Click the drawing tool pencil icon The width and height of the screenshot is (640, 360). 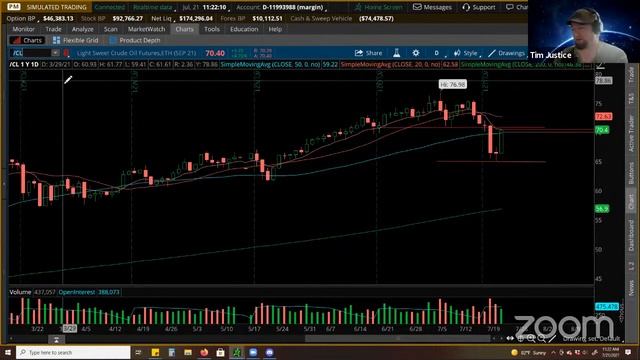tap(552, 338)
